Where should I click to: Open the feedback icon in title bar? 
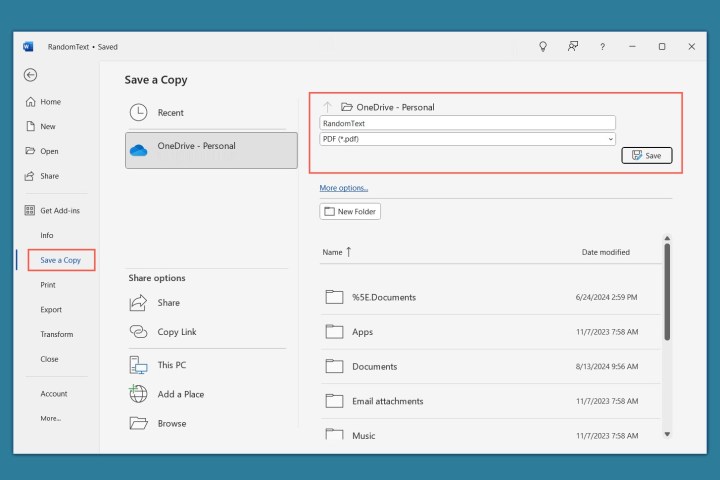click(573, 46)
